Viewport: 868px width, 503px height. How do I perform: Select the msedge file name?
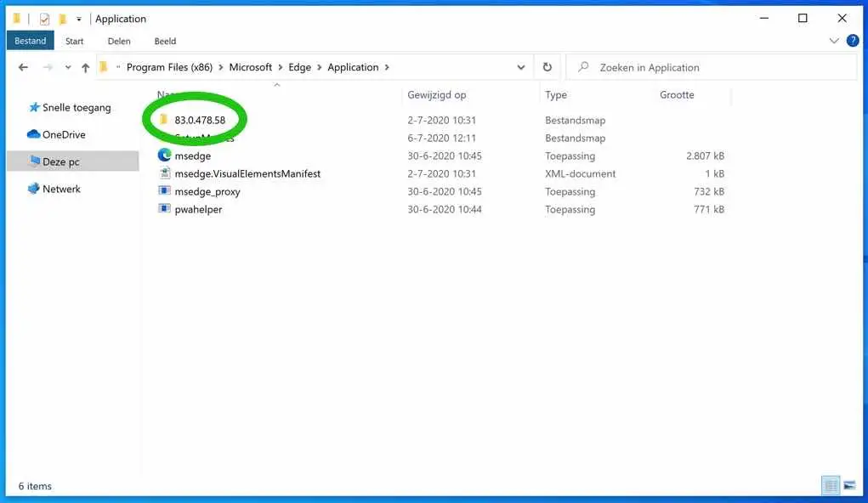point(193,156)
